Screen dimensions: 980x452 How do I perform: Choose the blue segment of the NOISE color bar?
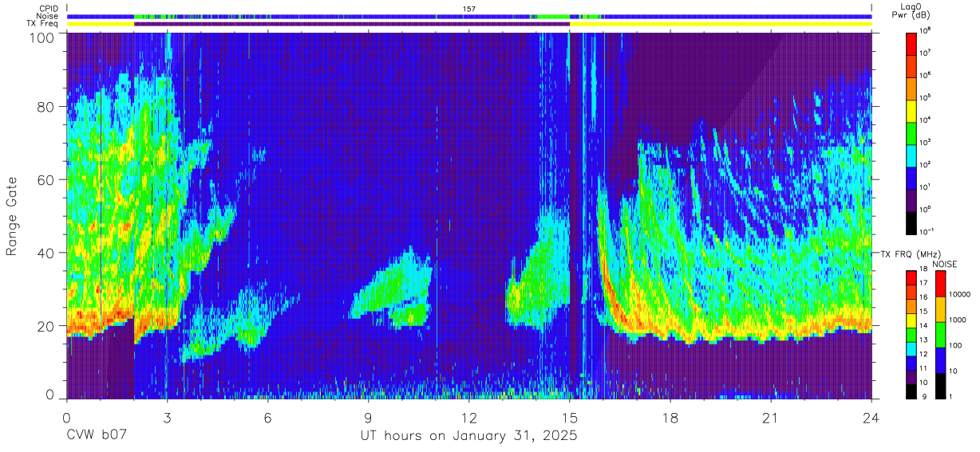(x=941, y=360)
